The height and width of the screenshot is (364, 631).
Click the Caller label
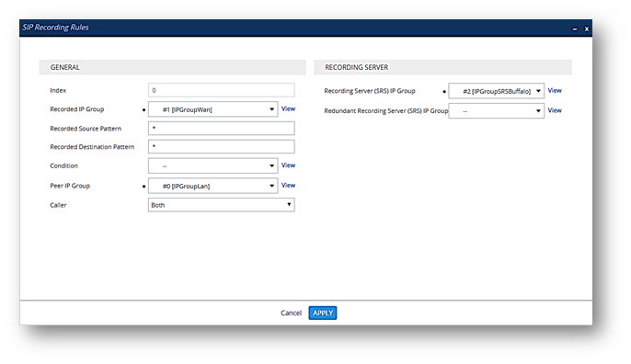point(58,205)
